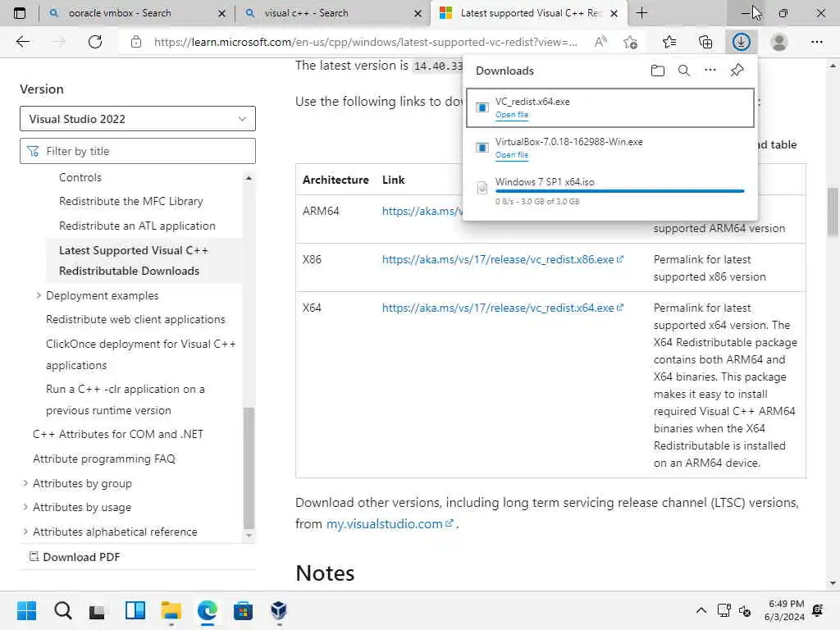Open Redistribute web client applications
Viewport: 840px width, 630px height.
135,319
